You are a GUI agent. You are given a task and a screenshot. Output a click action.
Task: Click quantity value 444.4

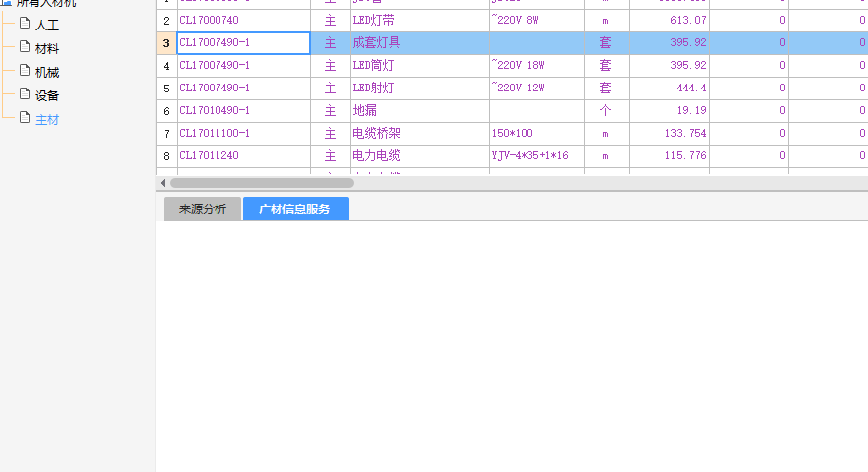[x=669, y=88]
